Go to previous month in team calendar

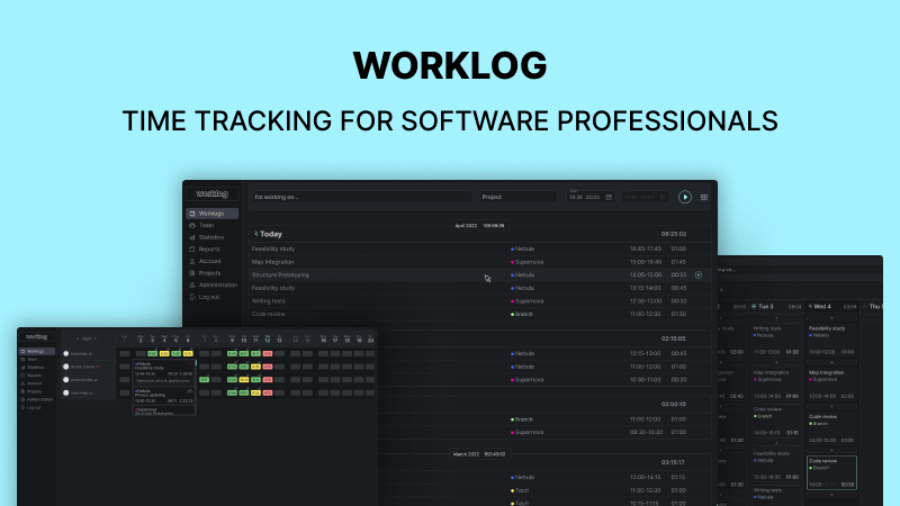pyautogui.click(x=77, y=339)
